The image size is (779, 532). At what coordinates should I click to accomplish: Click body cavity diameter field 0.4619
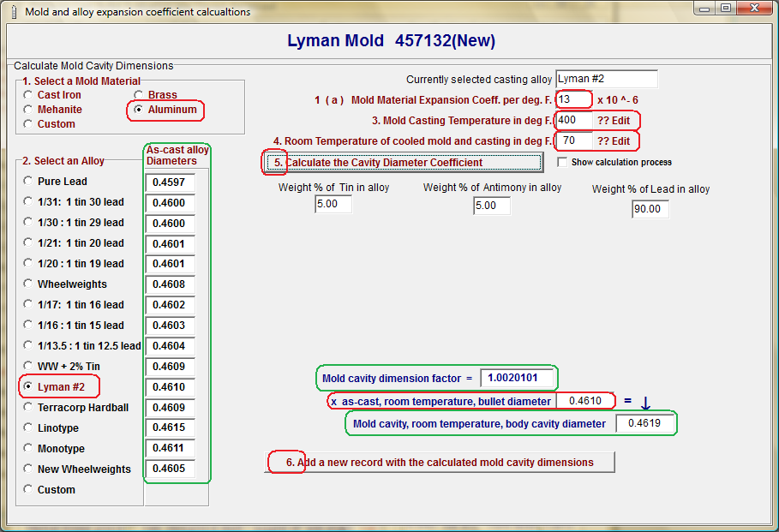644,423
